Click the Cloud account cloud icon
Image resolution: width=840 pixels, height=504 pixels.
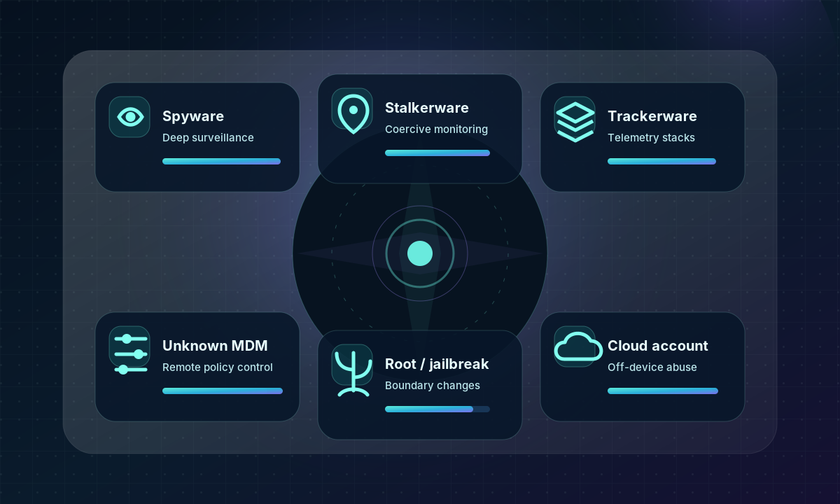point(578,347)
